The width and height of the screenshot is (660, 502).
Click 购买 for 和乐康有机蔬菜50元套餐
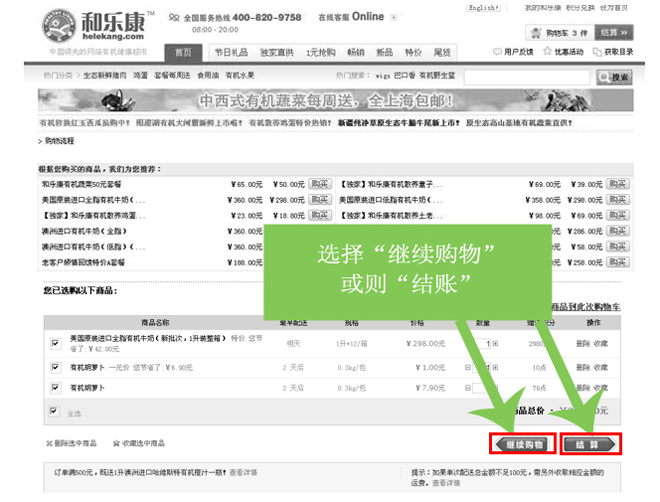[320, 184]
